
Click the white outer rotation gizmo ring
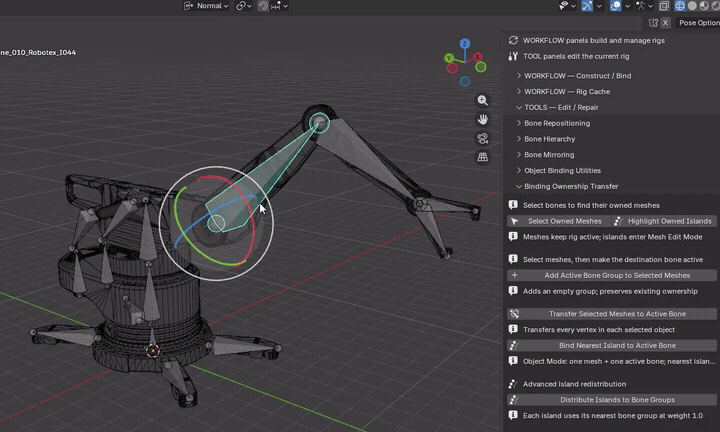tap(216, 167)
